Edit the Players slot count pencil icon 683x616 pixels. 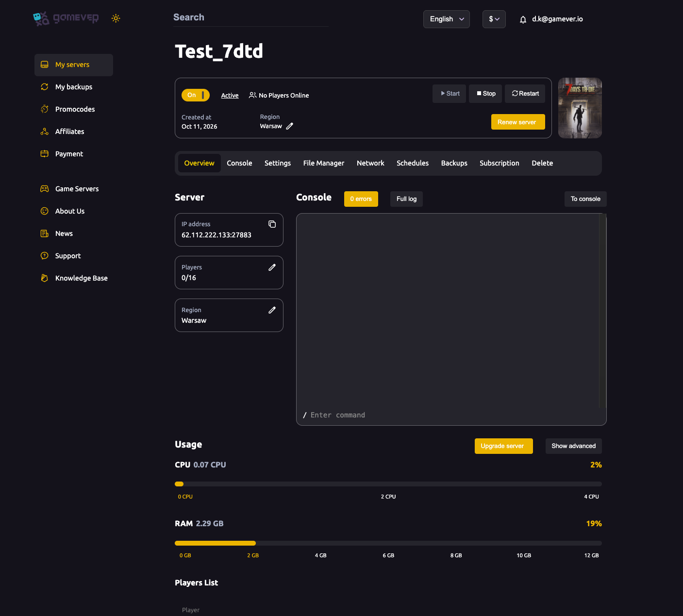click(272, 267)
